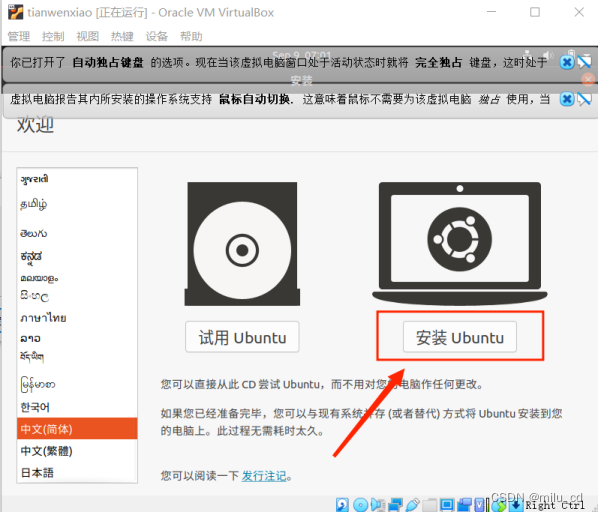The image size is (598, 513).
Task: Select မြန်မာစာ in the language list
Action: 77,384
